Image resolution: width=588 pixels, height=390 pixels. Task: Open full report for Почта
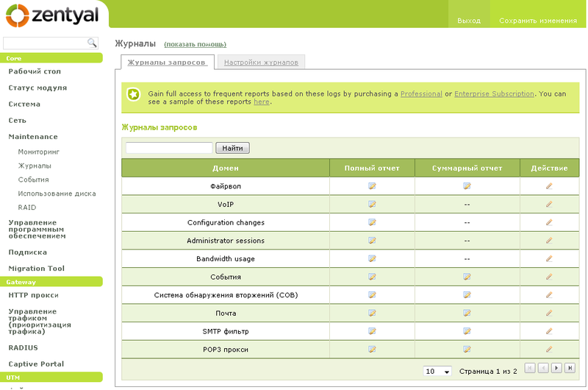pyautogui.click(x=372, y=313)
